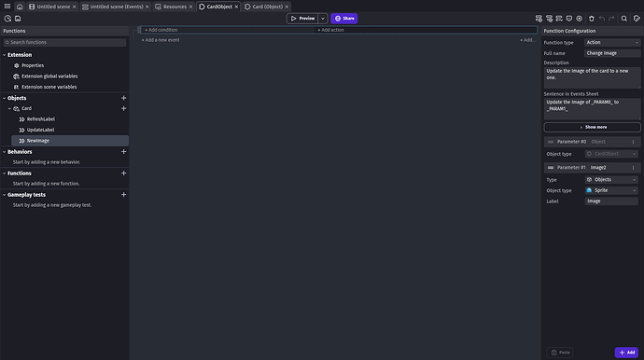Launch the Preview

(x=302, y=19)
